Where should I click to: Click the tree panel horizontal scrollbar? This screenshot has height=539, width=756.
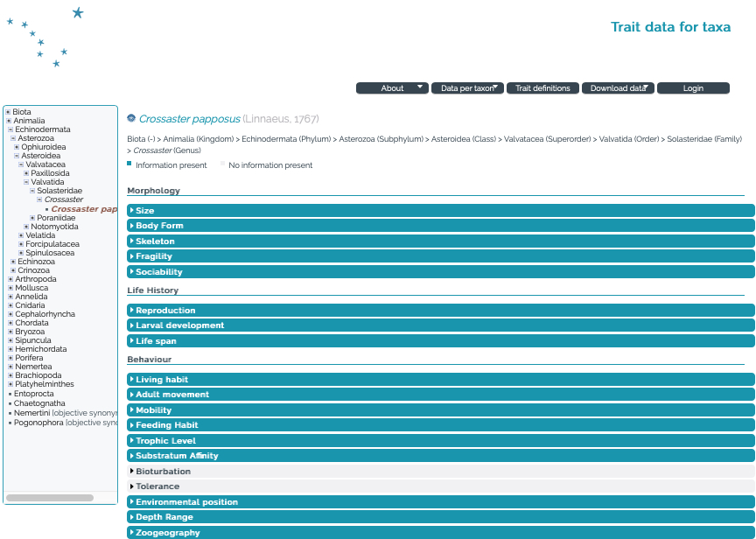point(50,498)
